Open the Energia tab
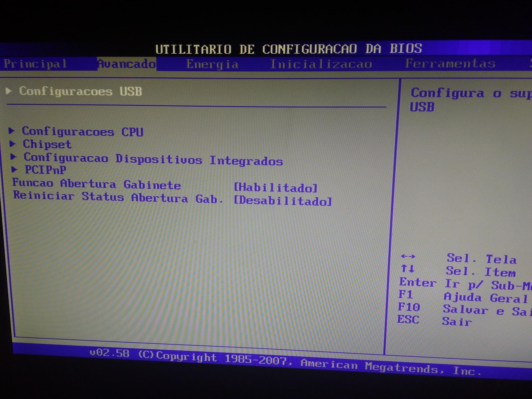 (x=212, y=64)
